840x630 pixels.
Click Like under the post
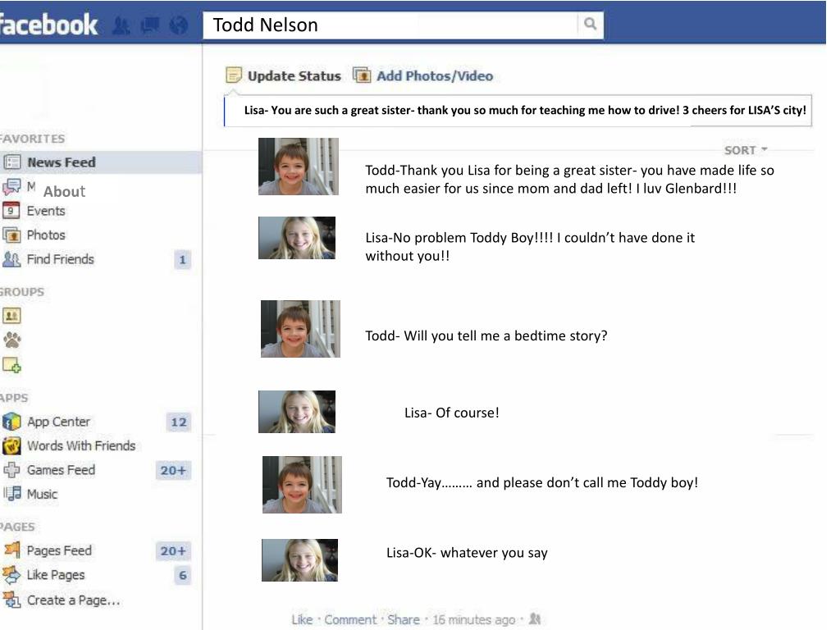[302, 620]
